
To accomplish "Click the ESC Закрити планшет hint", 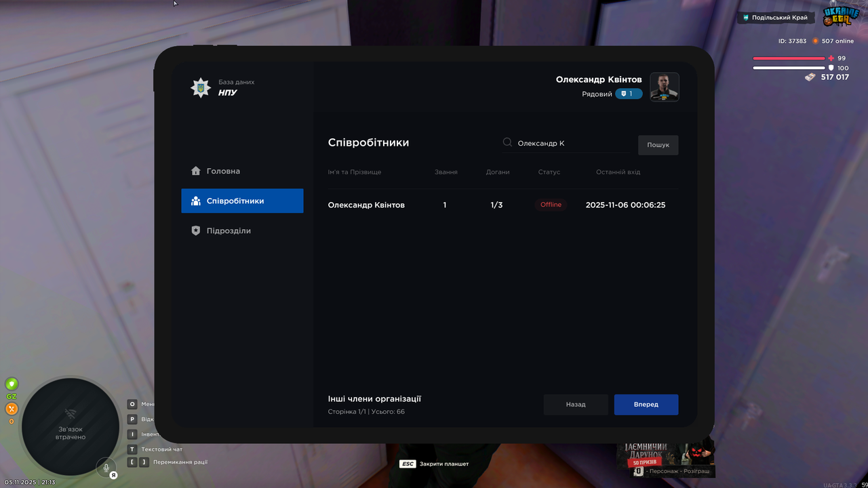I will point(434,464).
